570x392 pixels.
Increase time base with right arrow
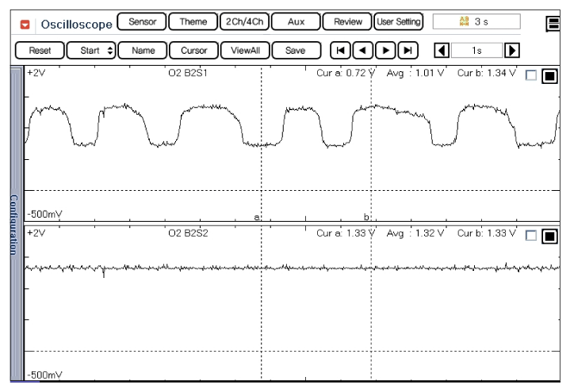[x=511, y=50]
